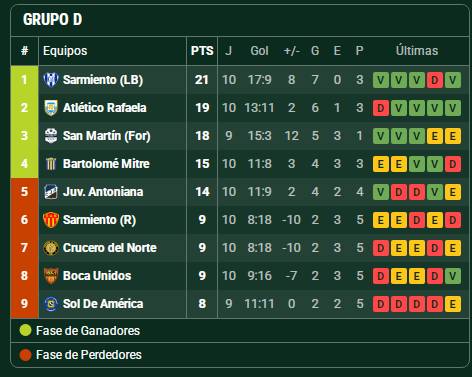Click the green Fase de Ganadores dot

(25, 331)
